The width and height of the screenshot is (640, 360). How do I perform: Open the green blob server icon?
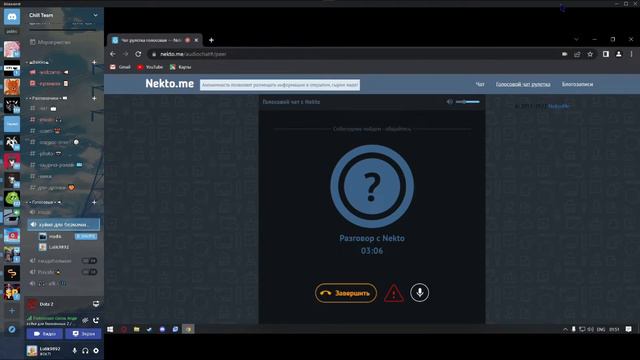12,199
